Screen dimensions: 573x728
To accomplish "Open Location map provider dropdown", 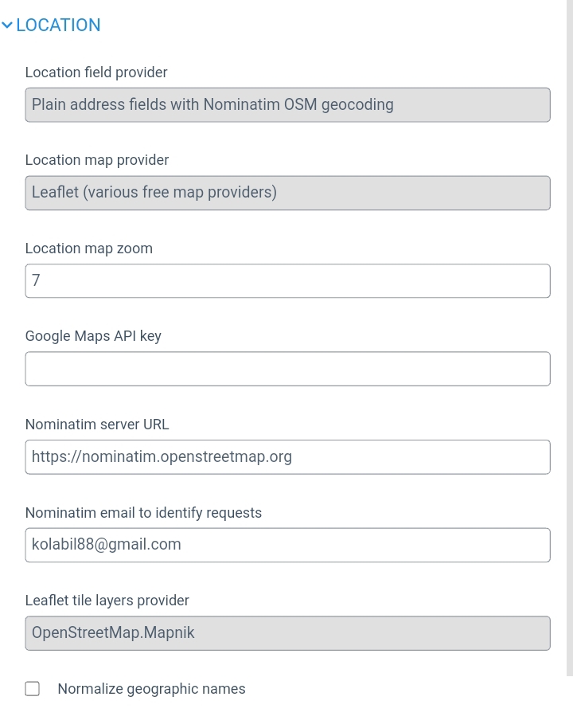I will [287, 193].
